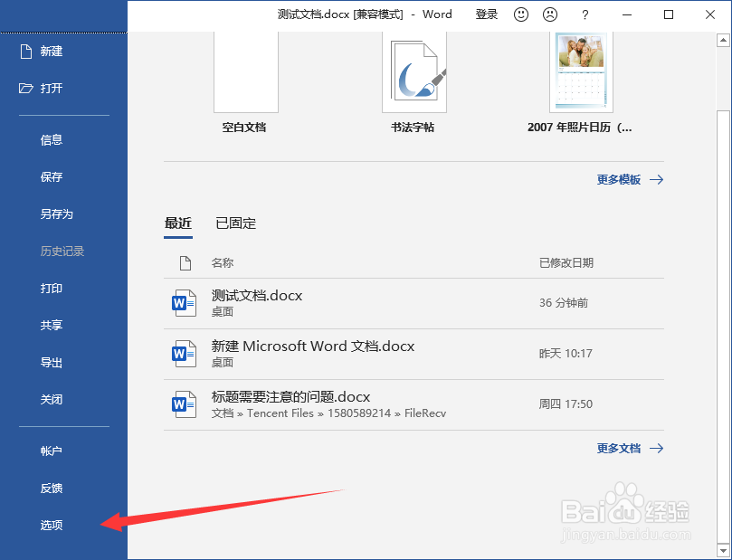732x560 pixels.
Task: Switch to the 已固定 tab
Action: [x=236, y=223]
